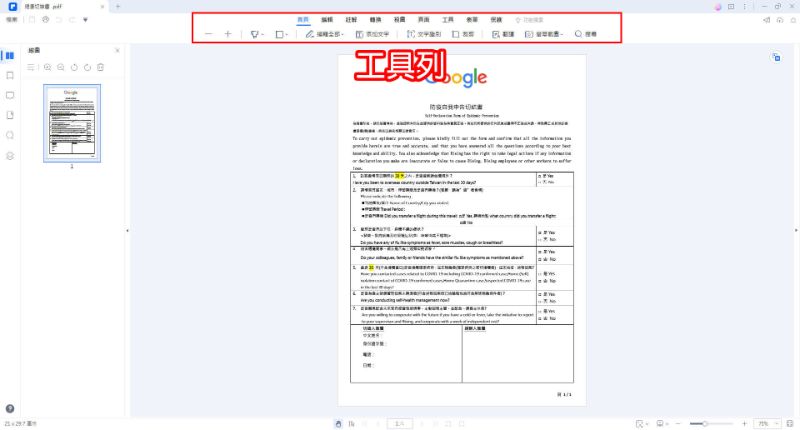The width and height of the screenshot is (800, 430).
Task: Open the 工具 (Tools) tab
Action: 448,19
